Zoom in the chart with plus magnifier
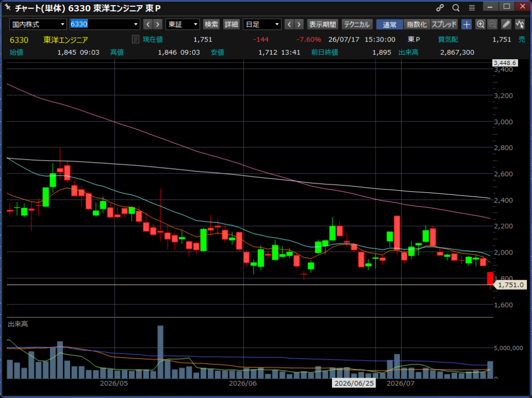The width and height of the screenshot is (532, 398). click(480, 24)
